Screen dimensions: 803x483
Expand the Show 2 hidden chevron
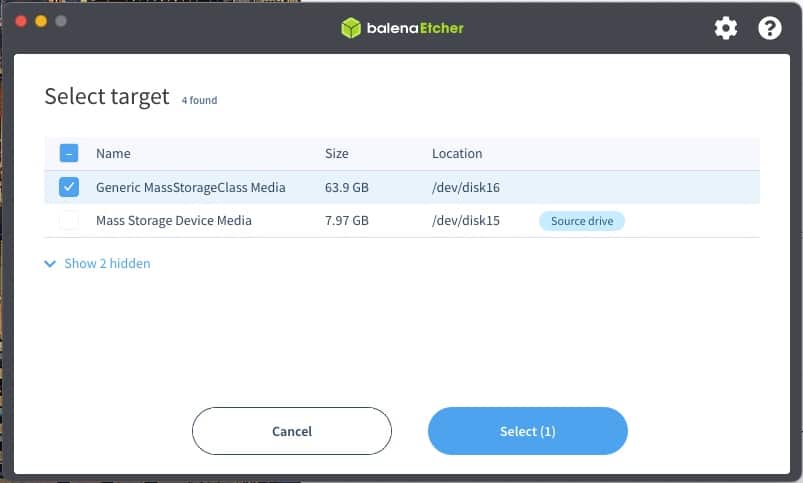(50, 264)
